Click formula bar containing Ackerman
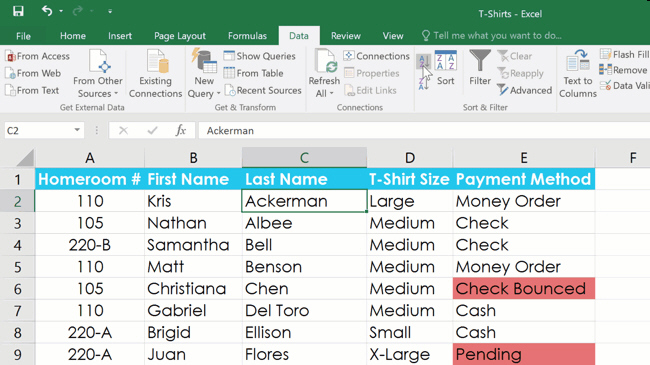The height and width of the screenshot is (365, 650). [424, 131]
